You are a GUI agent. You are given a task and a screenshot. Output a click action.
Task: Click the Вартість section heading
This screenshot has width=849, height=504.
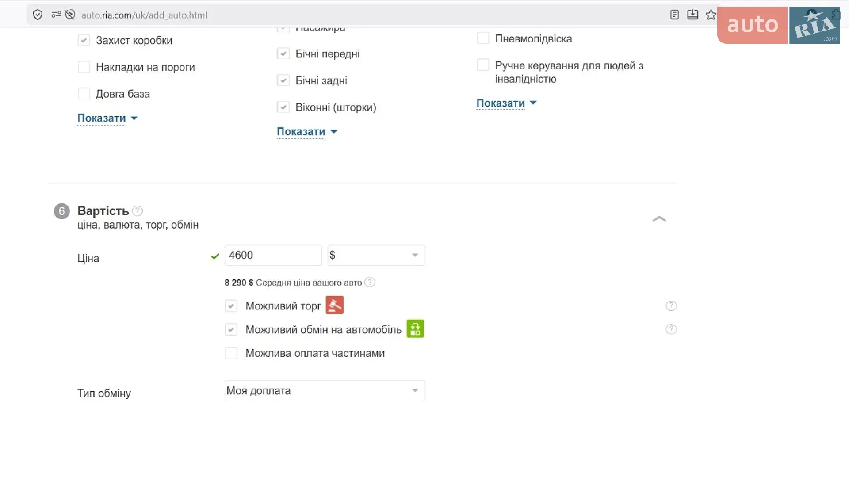click(103, 210)
